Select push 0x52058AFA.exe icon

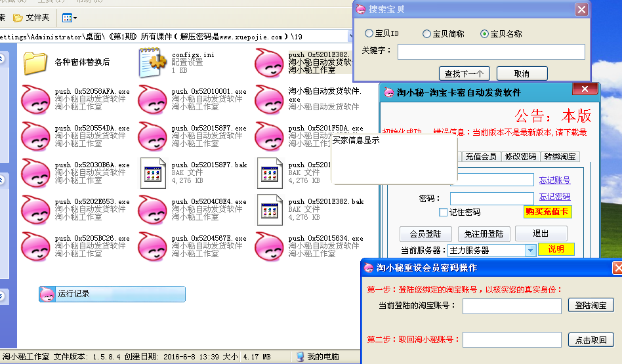pyautogui.click(x=35, y=100)
